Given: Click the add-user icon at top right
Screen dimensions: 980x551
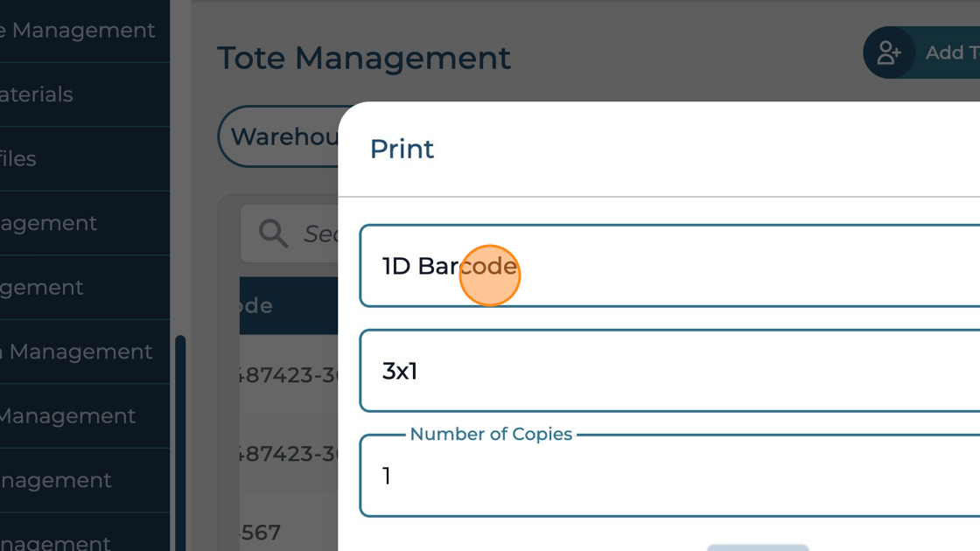Looking at the screenshot, I should point(889,53).
